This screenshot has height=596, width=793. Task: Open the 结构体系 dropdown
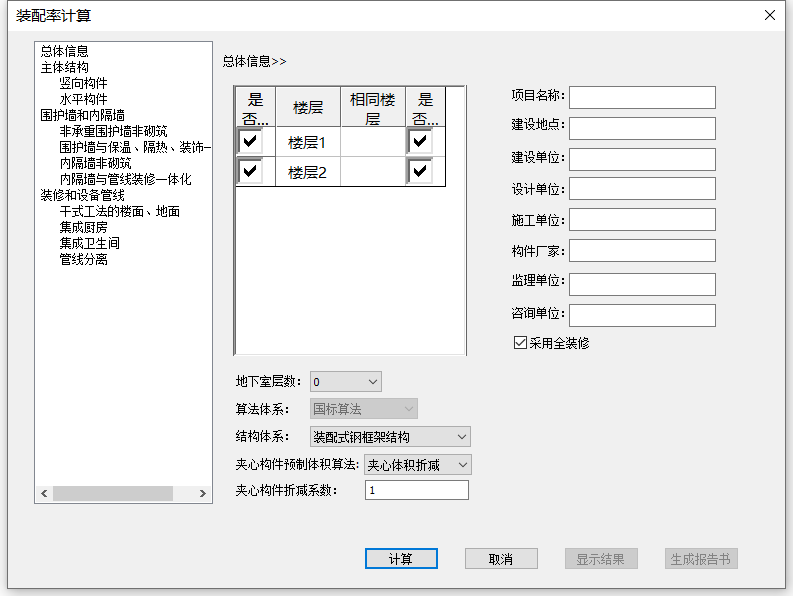390,437
